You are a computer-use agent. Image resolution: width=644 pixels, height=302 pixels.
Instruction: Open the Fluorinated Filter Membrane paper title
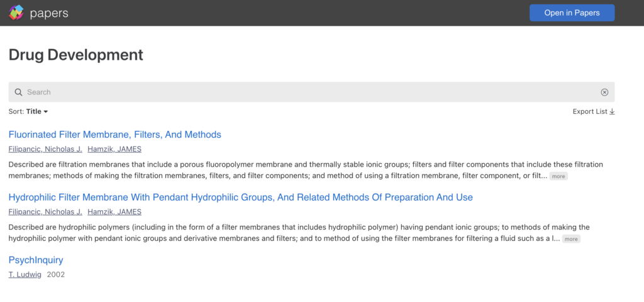[x=115, y=135]
